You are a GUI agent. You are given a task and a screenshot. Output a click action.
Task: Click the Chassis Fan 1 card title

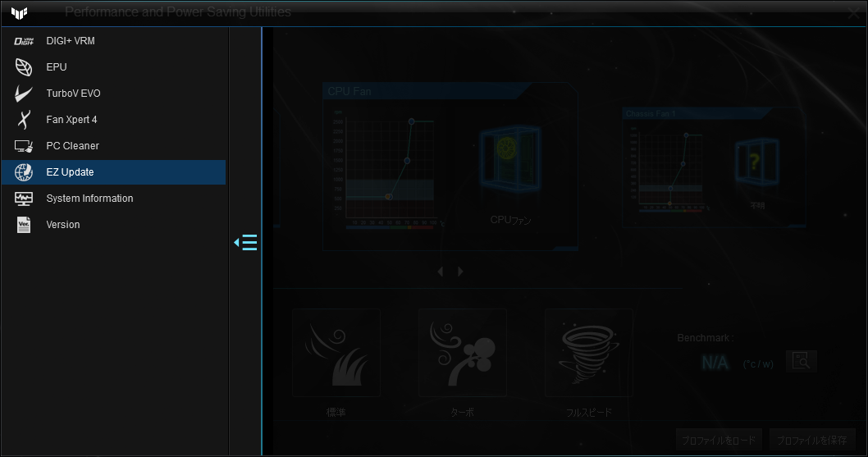click(x=651, y=113)
